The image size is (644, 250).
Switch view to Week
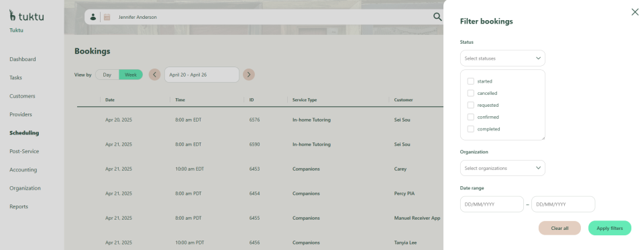pyautogui.click(x=131, y=75)
